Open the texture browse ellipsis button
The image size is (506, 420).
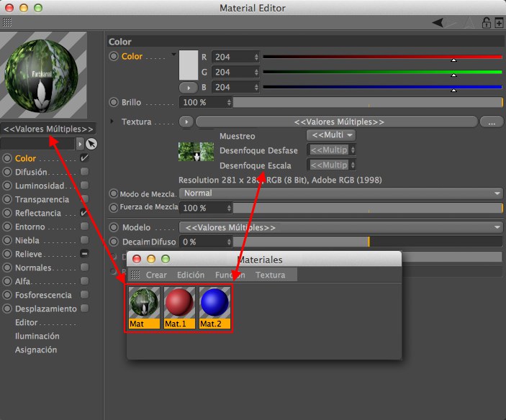[491, 122]
